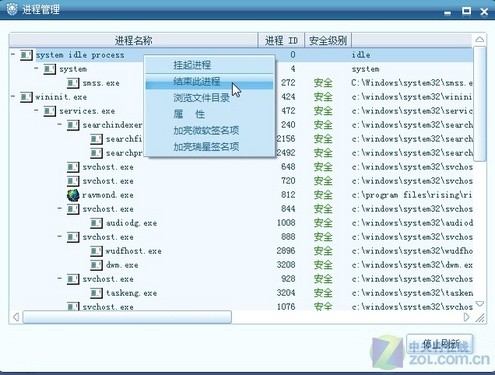Click the horizontal scrollbar thumb
Screen dimensions: 495x375
[x=127, y=317]
